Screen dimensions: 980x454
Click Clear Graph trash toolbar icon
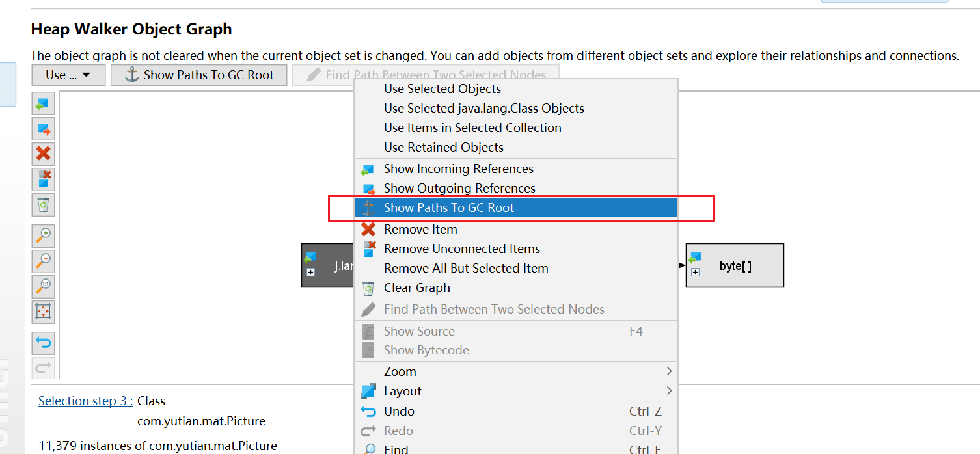(43, 205)
